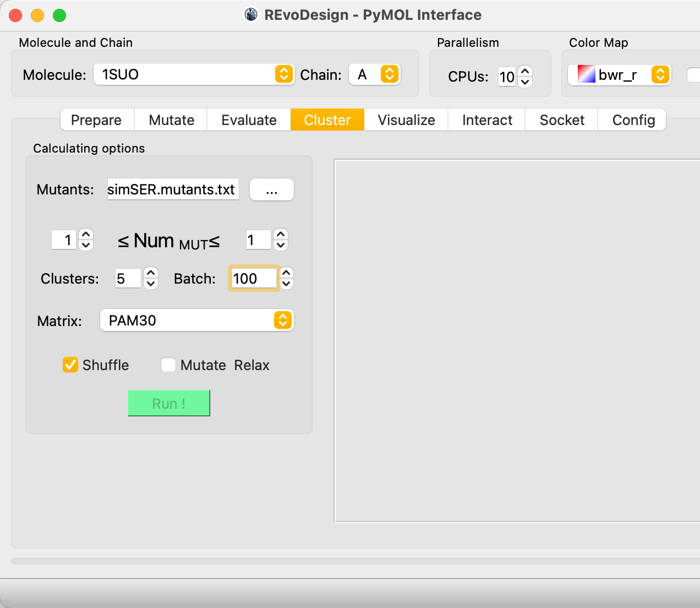This screenshot has height=608, width=700.
Task: Decrease CPUs count with down arrow
Action: coord(526,82)
